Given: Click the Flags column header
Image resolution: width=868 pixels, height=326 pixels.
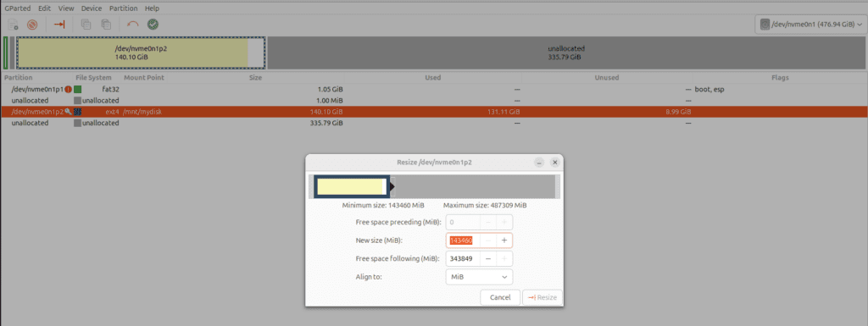Looking at the screenshot, I should click(780, 78).
